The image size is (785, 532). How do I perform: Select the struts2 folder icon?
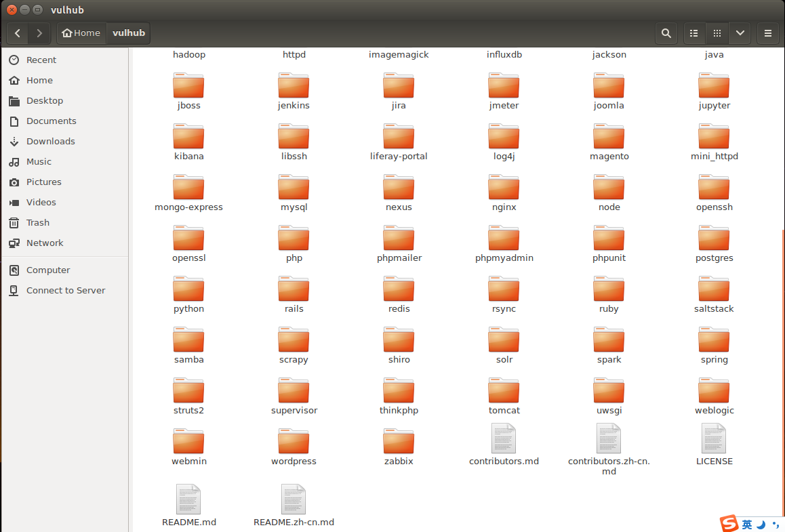pos(188,390)
